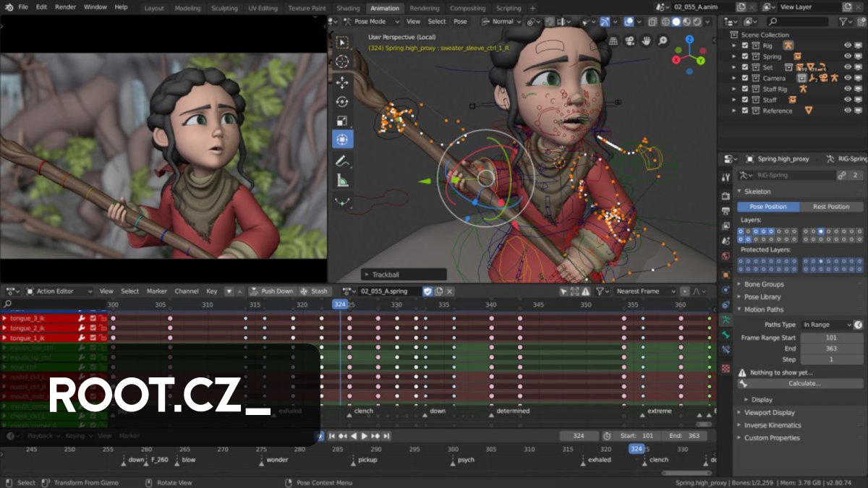Open the Marker menu in the Action Editor
868x488 pixels.
(x=157, y=291)
